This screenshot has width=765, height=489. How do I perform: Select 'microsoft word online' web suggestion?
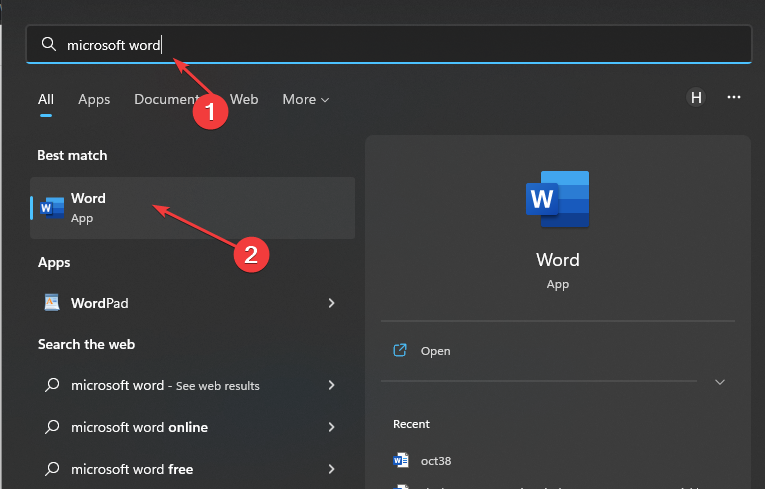coord(140,427)
